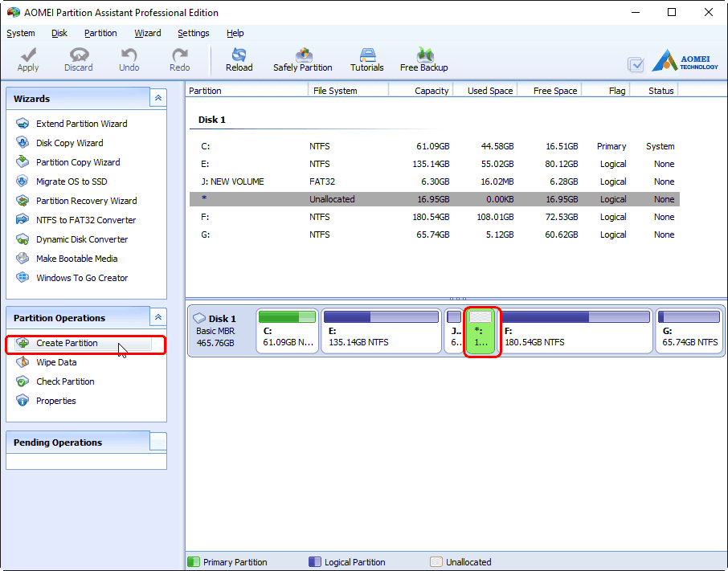Click the checkmark icon beside AOMEI logo
The image size is (728, 571).
point(636,64)
